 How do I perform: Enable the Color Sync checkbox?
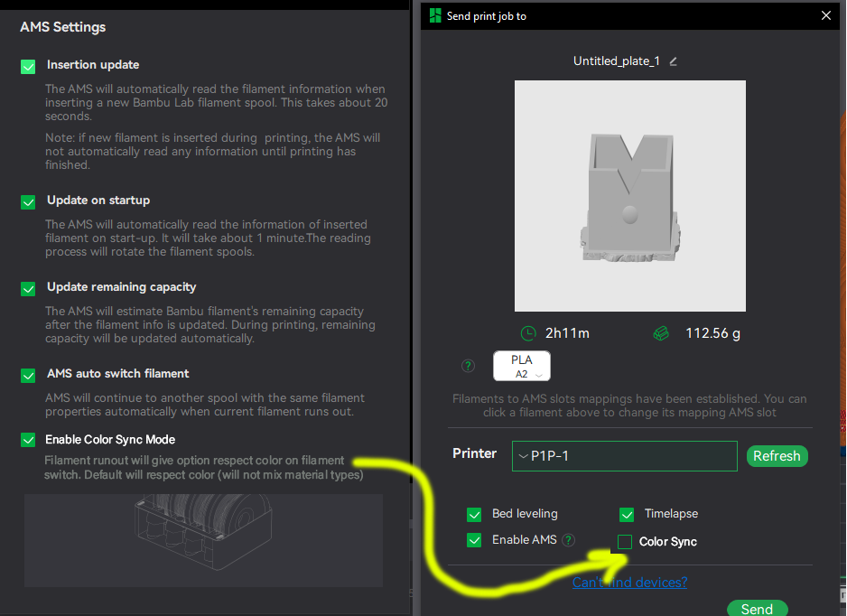coord(625,541)
